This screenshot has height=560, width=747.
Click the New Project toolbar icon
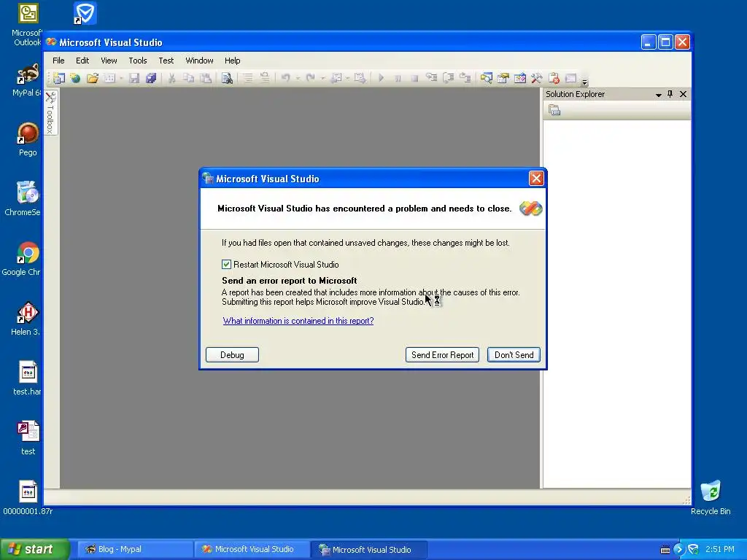coord(59,78)
